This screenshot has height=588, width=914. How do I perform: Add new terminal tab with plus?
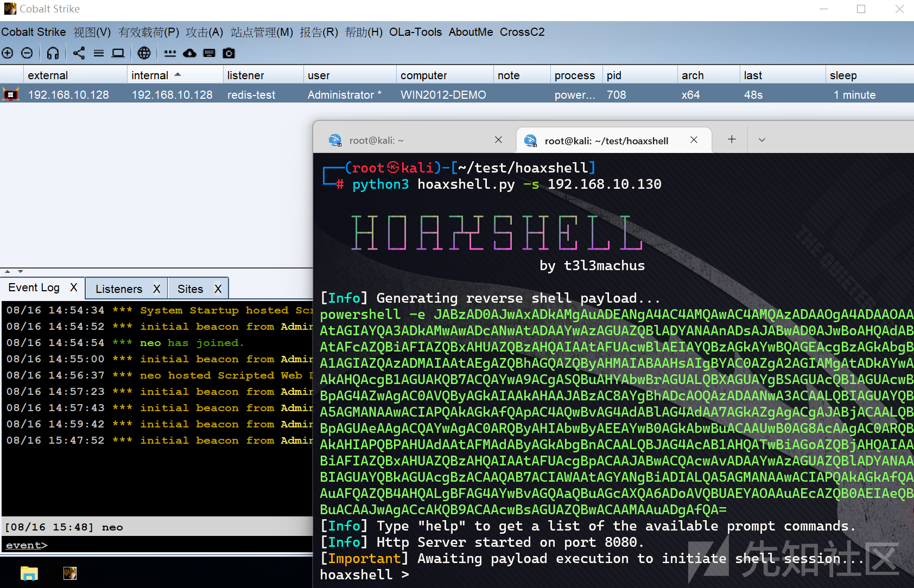click(x=732, y=139)
